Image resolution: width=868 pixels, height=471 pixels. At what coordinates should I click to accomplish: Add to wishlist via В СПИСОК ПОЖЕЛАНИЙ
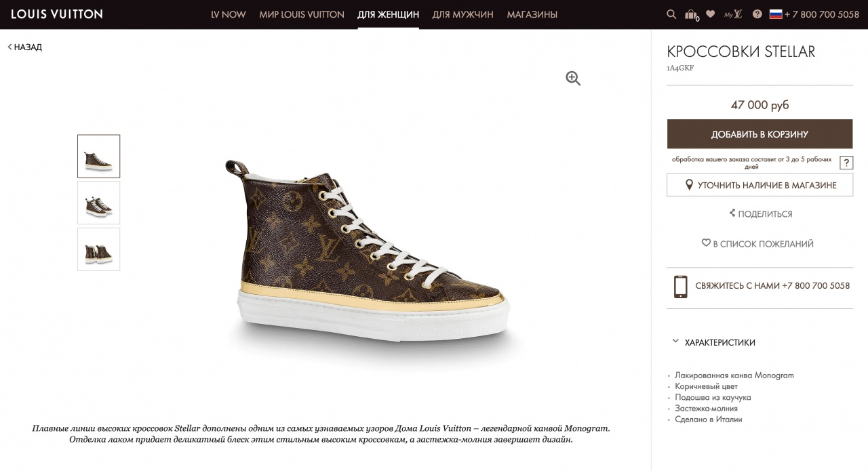[x=757, y=244]
